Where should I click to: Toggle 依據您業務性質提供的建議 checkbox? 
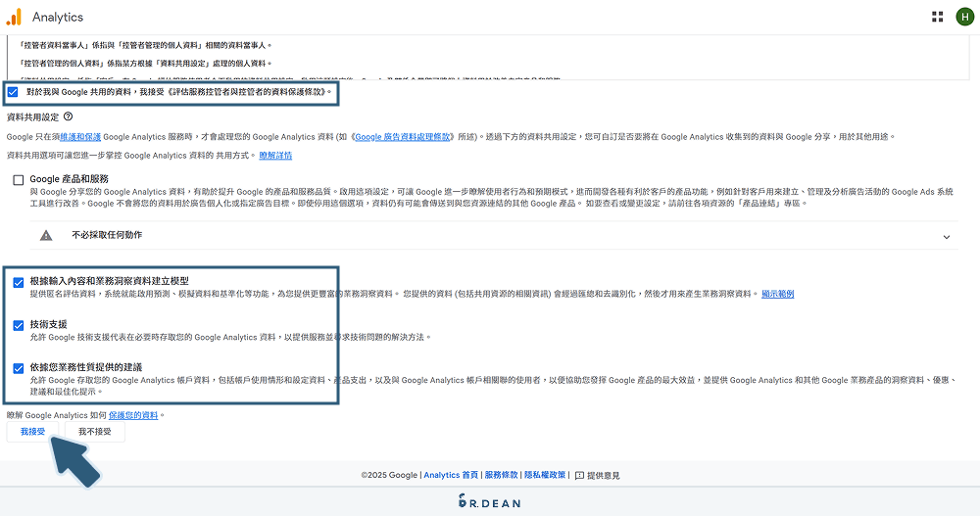tap(18, 368)
